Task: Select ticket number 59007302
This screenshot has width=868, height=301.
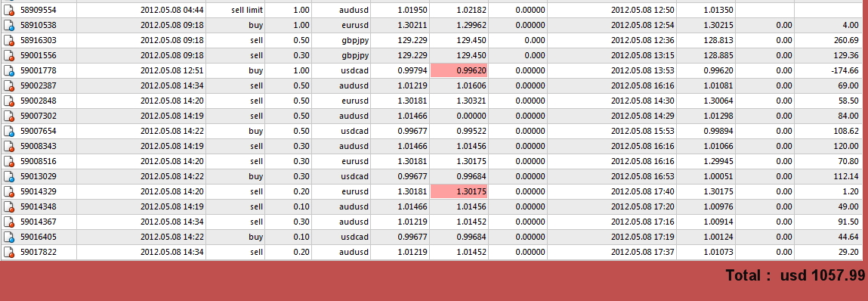Action: click(x=39, y=116)
